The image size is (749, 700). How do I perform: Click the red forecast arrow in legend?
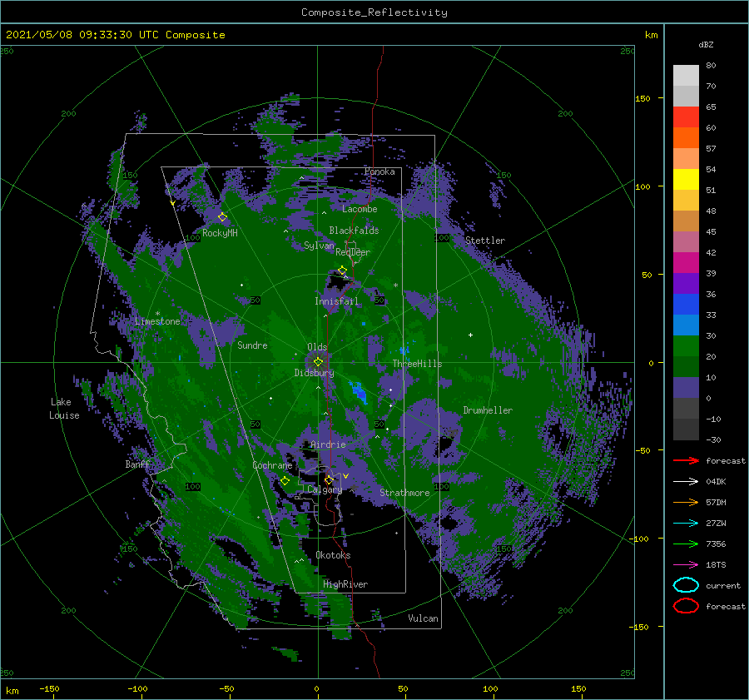[686, 460]
